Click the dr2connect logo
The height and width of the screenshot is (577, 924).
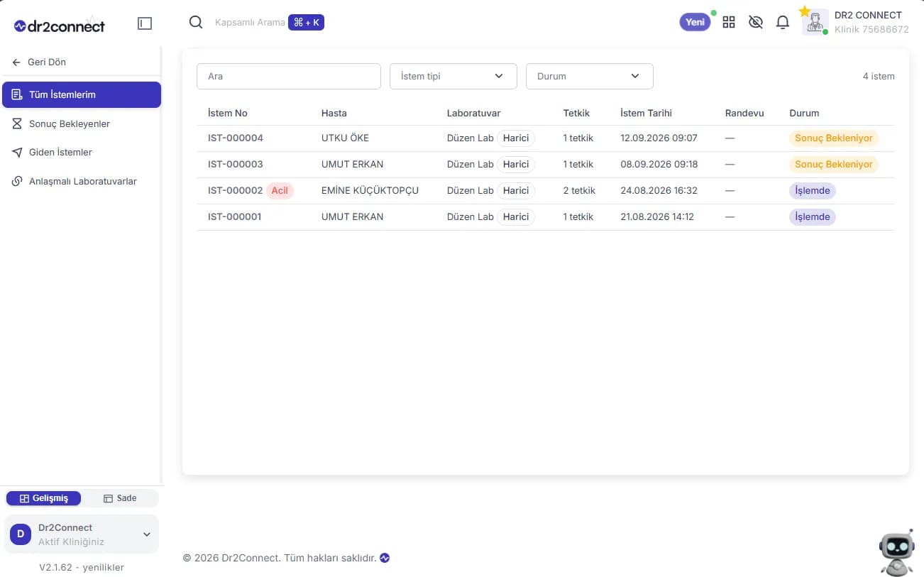(x=60, y=26)
